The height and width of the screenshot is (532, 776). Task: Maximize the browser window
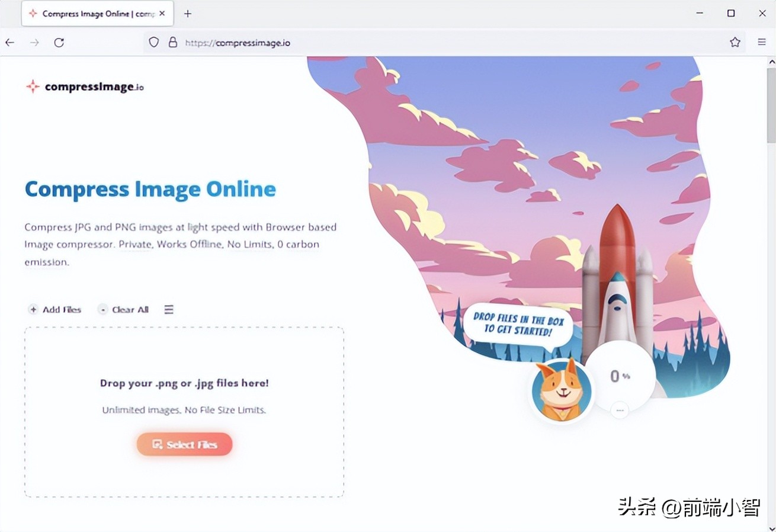[x=731, y=13]
